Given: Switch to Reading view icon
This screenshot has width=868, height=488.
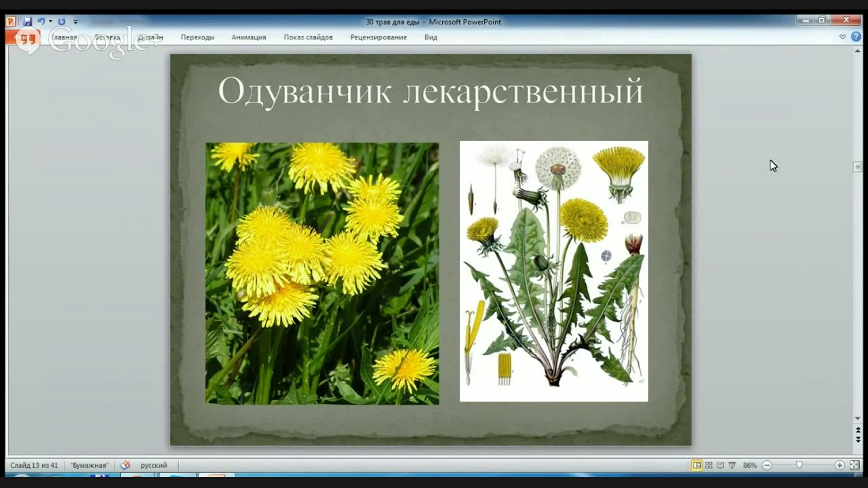Looking at the screenshot, I should [720, 466].
